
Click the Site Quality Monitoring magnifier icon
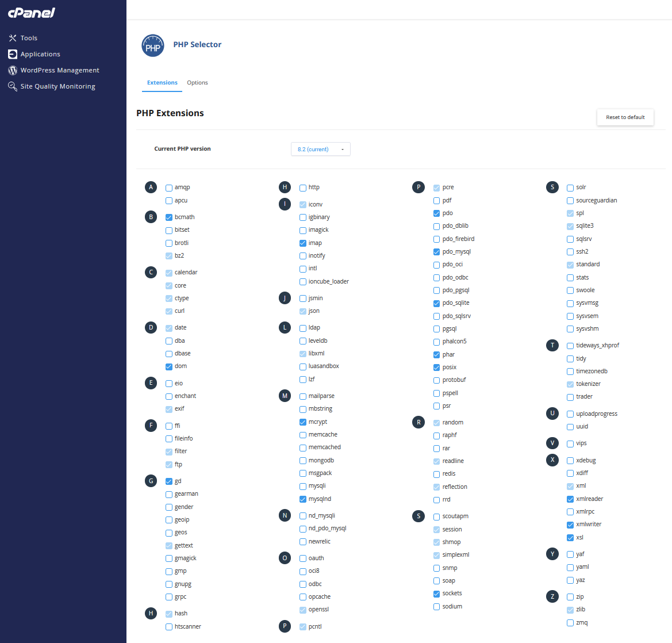tap(13, 86)
